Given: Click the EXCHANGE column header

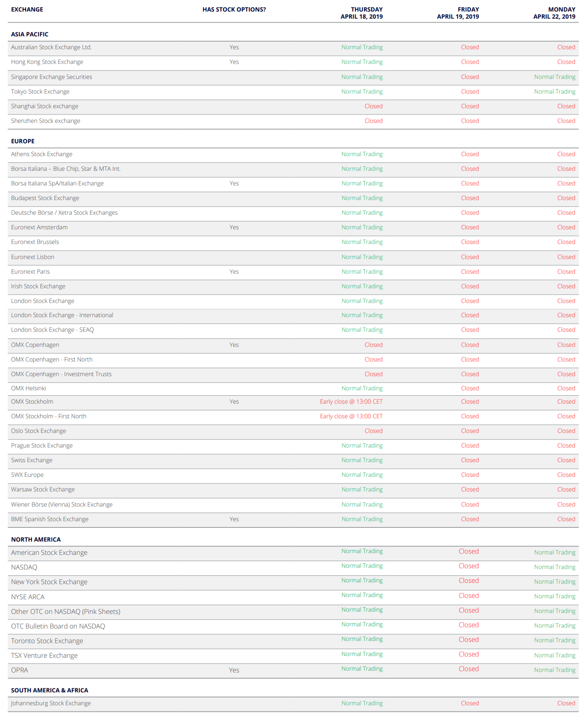Looking at the screenshot, I should 27,9.
